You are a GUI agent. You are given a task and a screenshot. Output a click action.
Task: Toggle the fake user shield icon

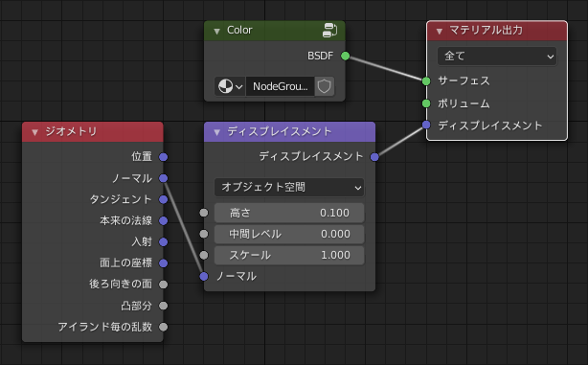pos(325,86)
